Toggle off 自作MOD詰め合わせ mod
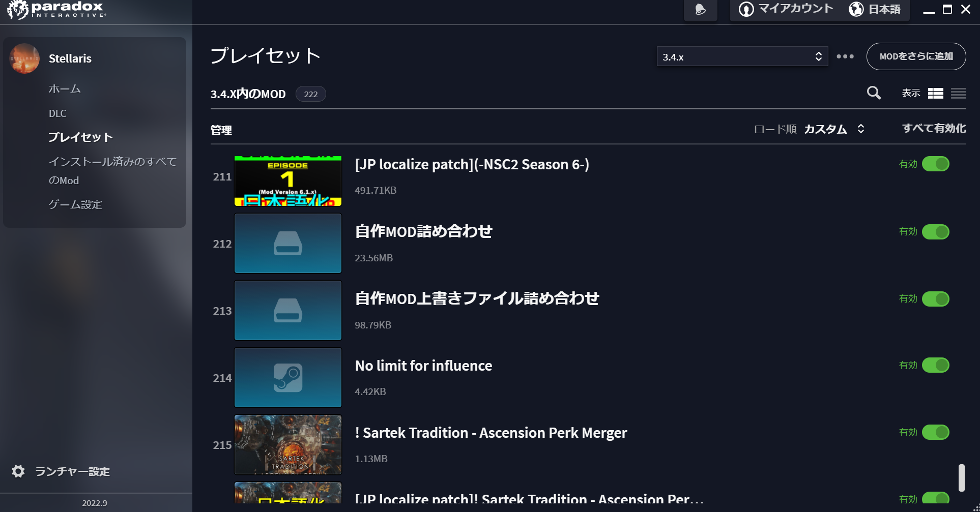Screen dimensions: 980x512 [936, 232]
